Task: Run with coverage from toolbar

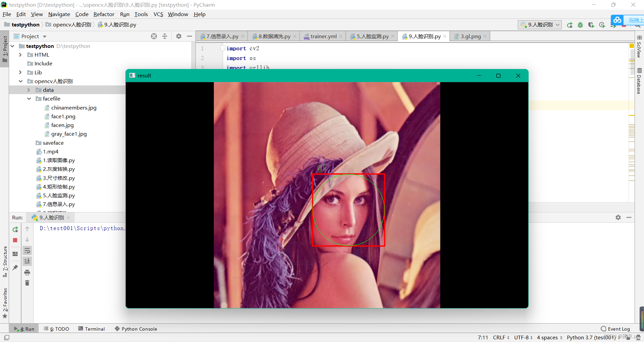Action: pyautogui.click(x=591, y=25)
